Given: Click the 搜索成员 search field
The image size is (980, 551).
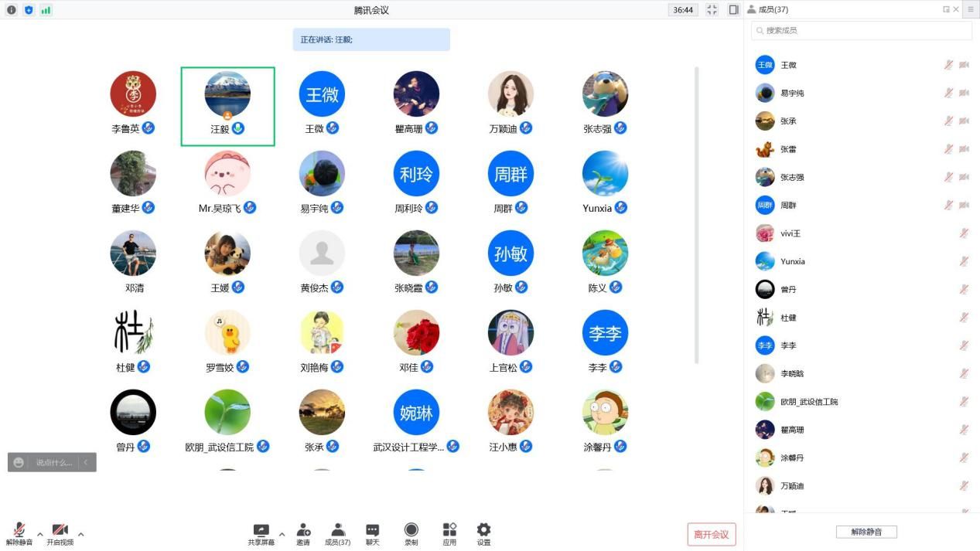Looking at the screenshot, I should 862,30.
